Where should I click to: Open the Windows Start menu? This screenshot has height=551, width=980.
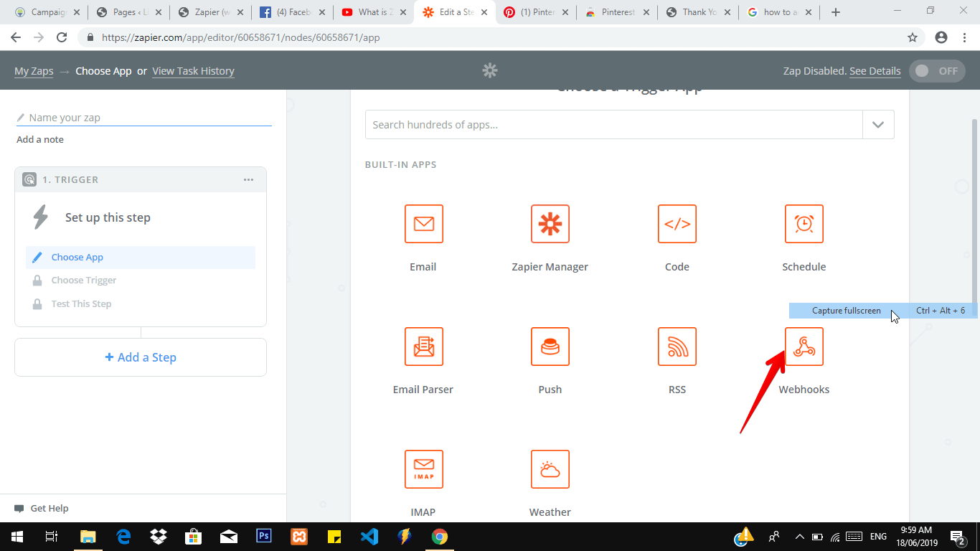coord(17,537)
